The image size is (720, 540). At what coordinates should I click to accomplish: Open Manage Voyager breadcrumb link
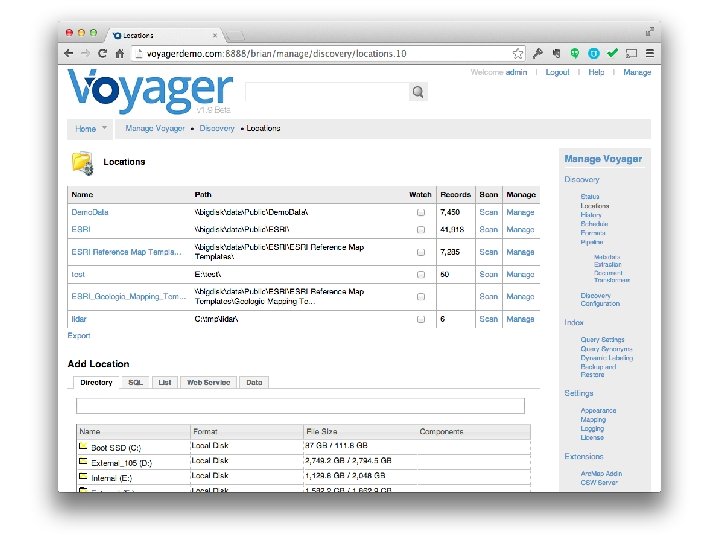155,128
